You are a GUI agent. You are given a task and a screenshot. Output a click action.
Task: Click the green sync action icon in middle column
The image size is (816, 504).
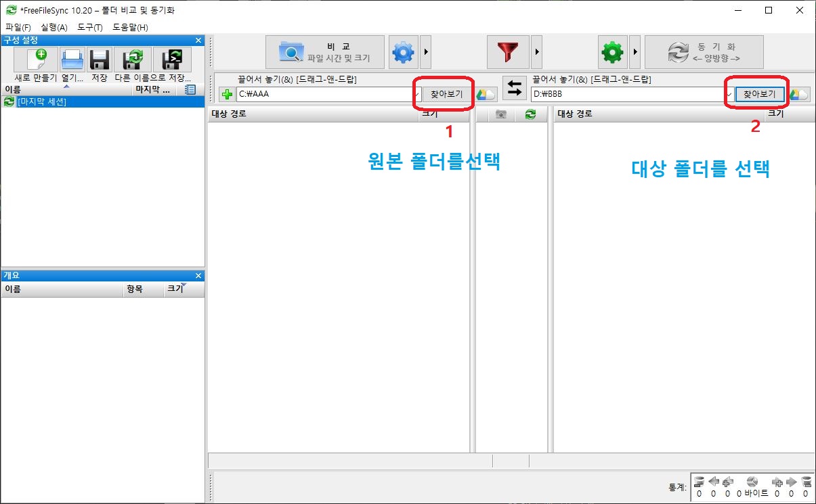(530, 114)
